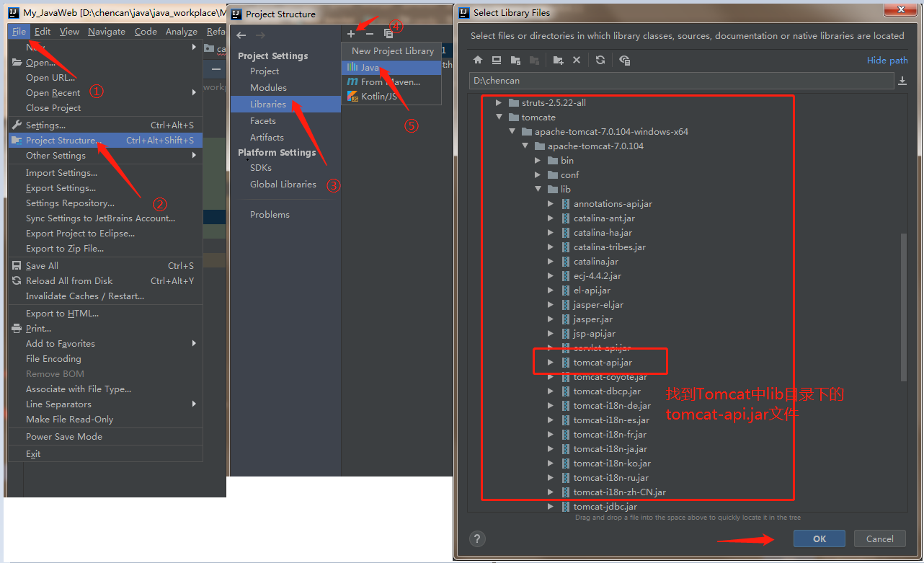
Task: Click Cancel in Select Library Files
Action: pyautogui.click(x=879, y=538)
